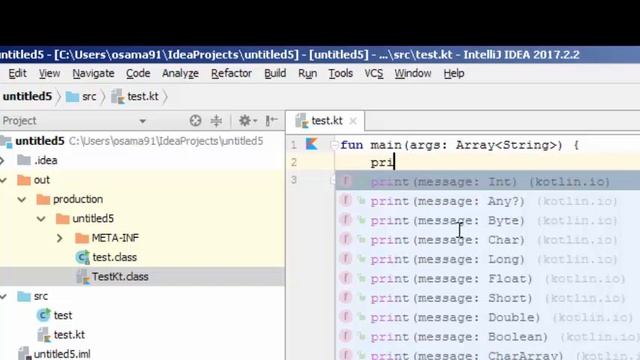The height and width of the screenshot is (360, 640).
Task: Choose print(message: Double) completion
Action: click(x=488, y=318)
